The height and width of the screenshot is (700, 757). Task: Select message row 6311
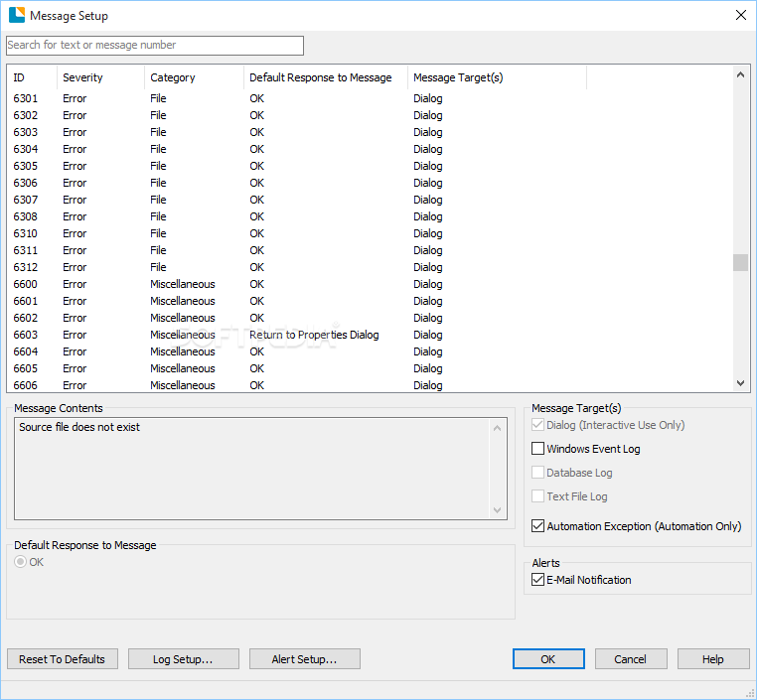(370, 250)
